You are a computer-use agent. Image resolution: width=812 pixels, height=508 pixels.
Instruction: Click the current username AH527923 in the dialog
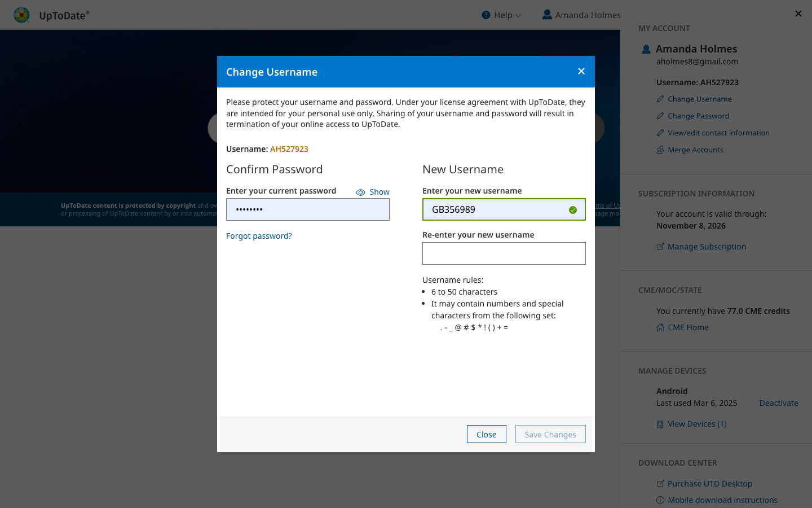pyautogui.click(x=289, y=149)
